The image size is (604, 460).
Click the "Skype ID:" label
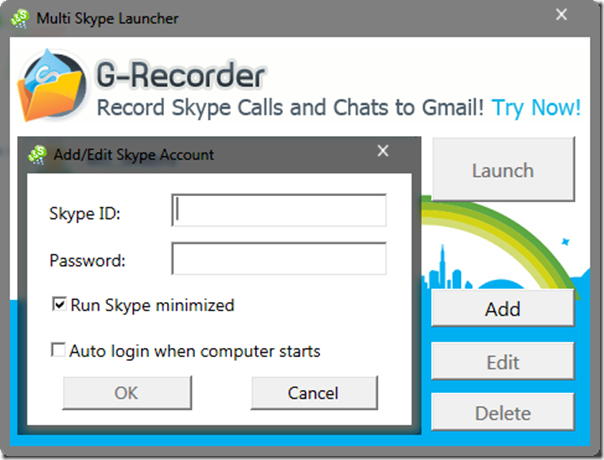coord(85,213)
